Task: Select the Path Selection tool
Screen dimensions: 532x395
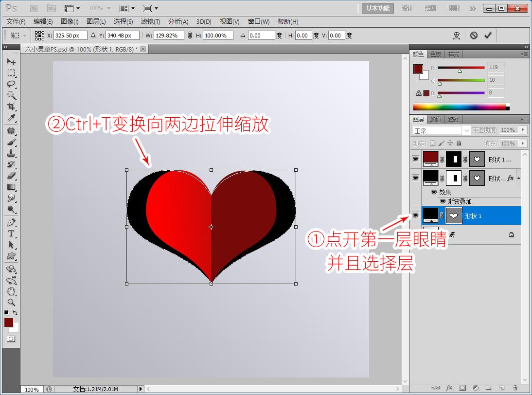Action: pos(11,245)
